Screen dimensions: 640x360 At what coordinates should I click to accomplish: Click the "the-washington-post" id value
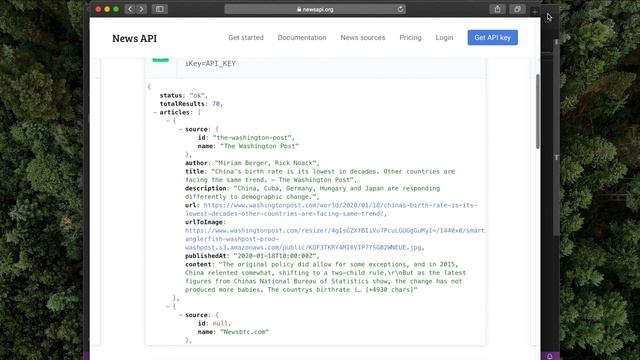click(252, 138)
